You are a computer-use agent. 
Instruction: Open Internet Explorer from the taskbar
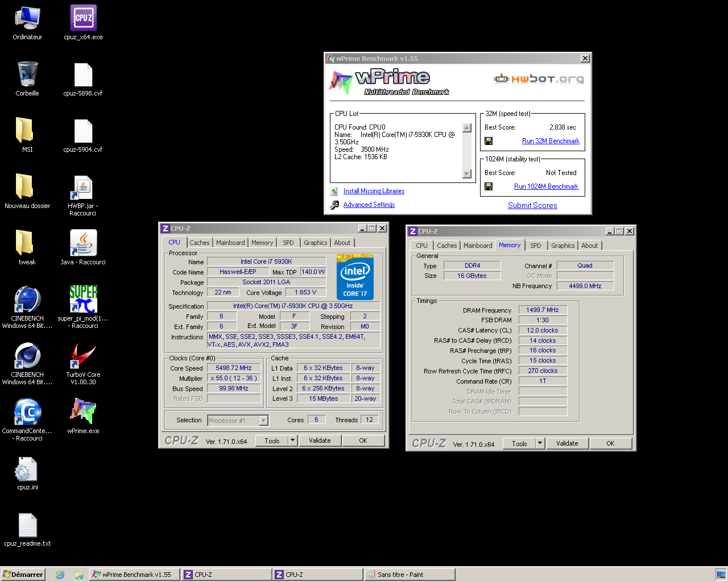(60, 575)
